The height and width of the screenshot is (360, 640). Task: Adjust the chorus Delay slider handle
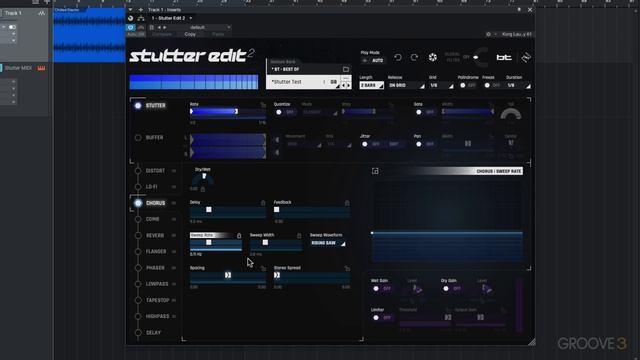[209, 210]
